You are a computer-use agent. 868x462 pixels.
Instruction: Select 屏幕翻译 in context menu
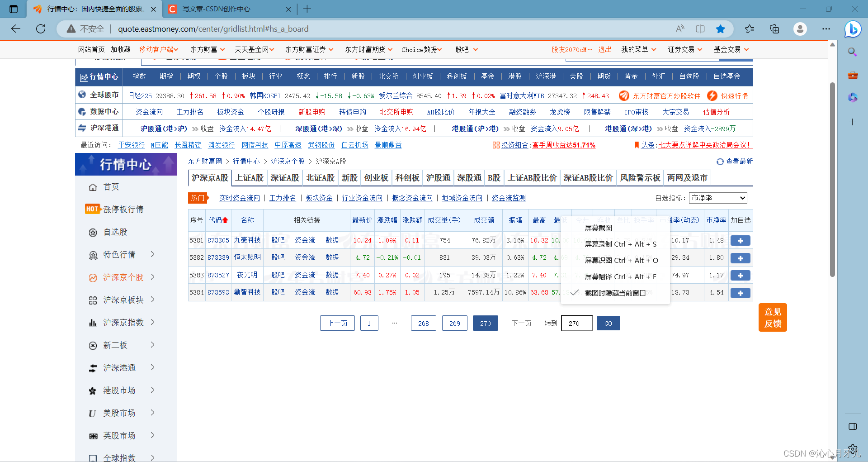click(615, 276)
